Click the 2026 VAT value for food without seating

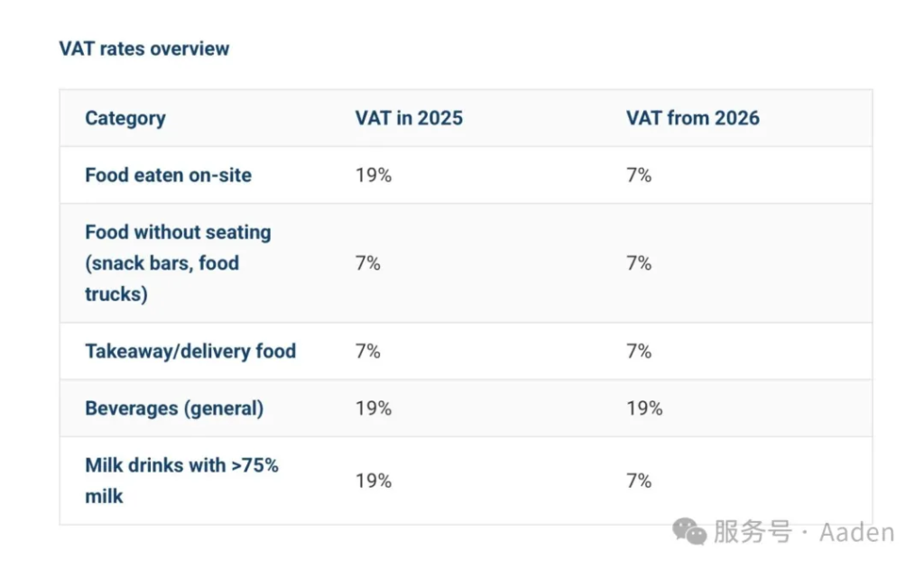pos(639,262)
